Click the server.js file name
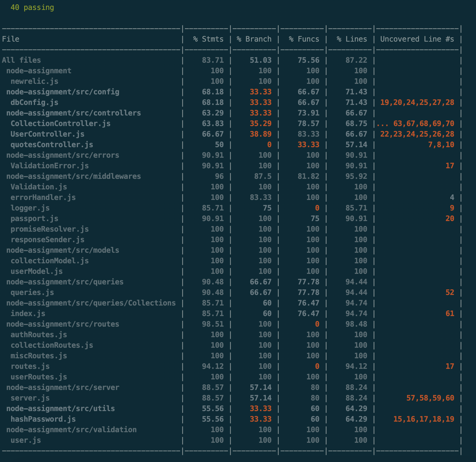 pos(30,398)
